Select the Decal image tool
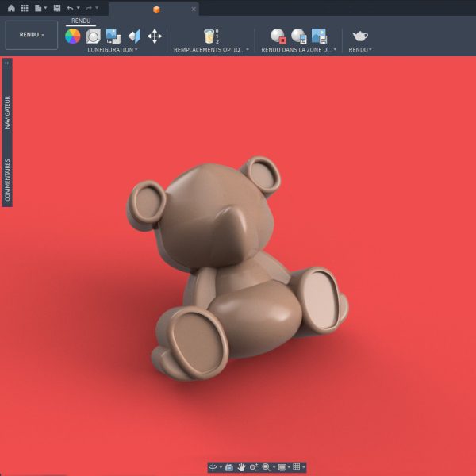The image size is (476, 476). point(113,36)
